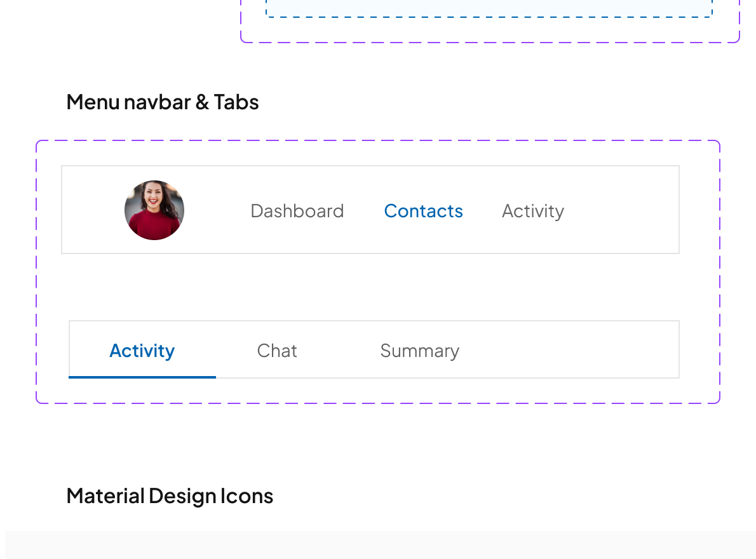Viewport: 756px width, 559px height.
Task: Click the "Material Design Icons" heading
Action: coord(170,496)
